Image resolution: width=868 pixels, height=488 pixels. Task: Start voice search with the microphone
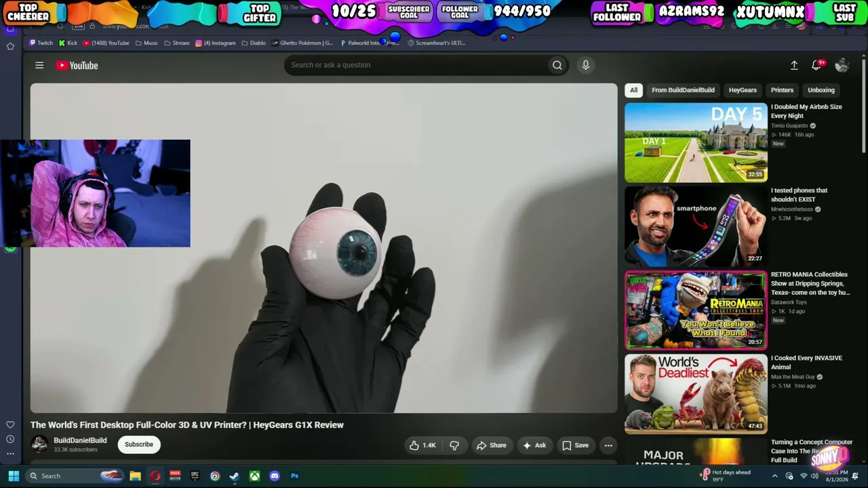pyautogui.click(x=586, y=65)
